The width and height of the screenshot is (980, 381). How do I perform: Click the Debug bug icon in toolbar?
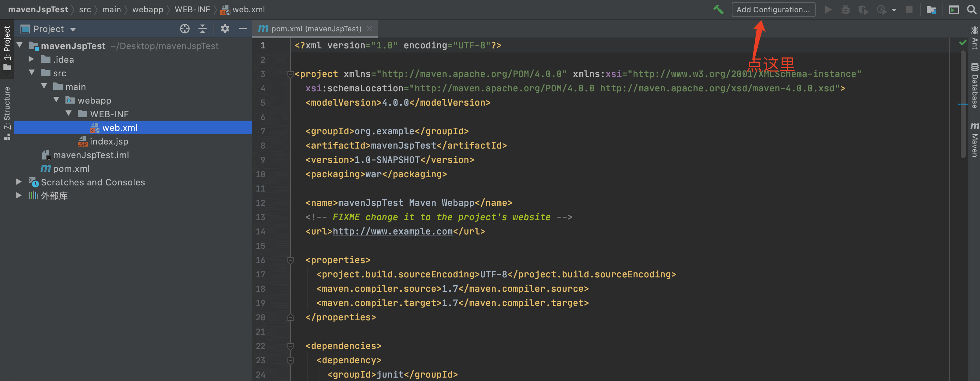point(845,10)
